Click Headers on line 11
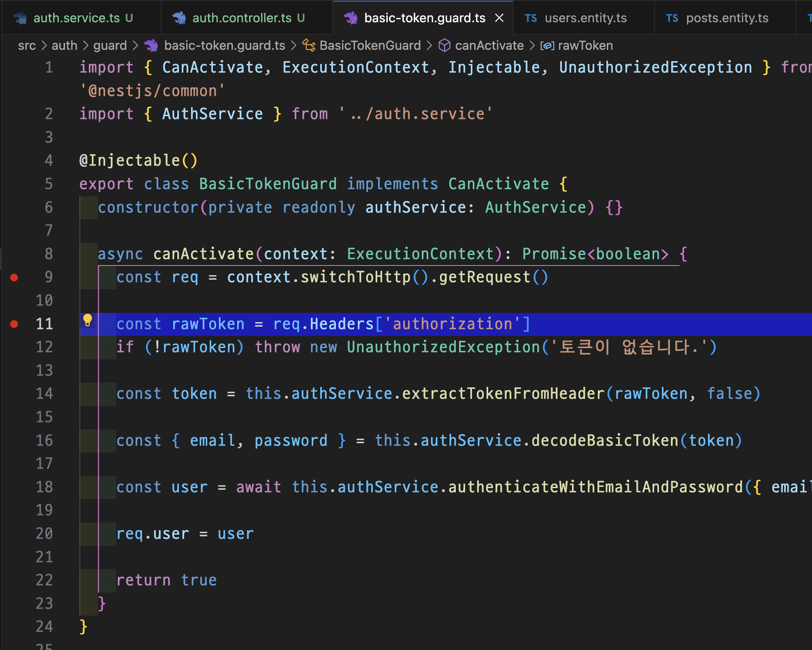Image resolution: width=812 pixels, height=650 pixels. [342, 324]
